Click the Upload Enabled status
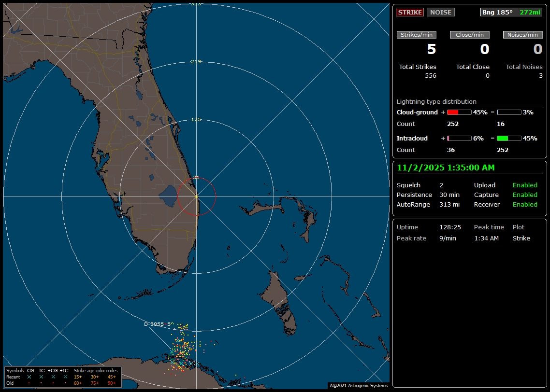The width and height of the screenshot is (550, 392). tap(525, 185)
